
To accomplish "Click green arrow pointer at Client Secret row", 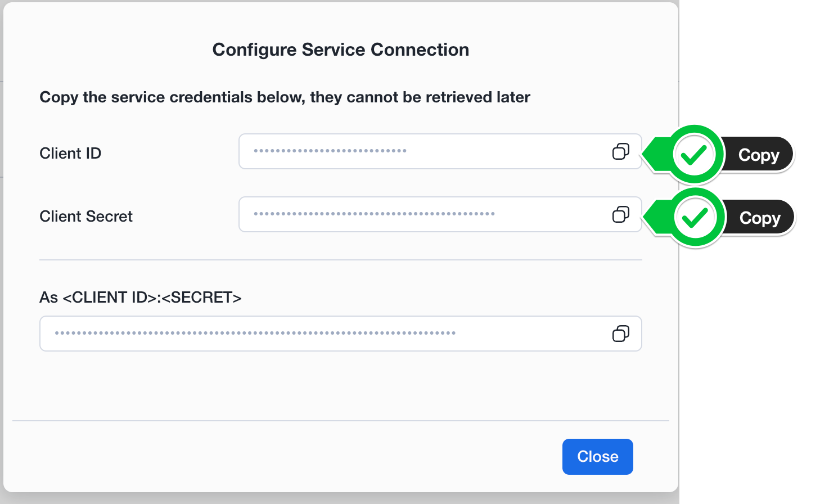I will (x=656, y=218).
